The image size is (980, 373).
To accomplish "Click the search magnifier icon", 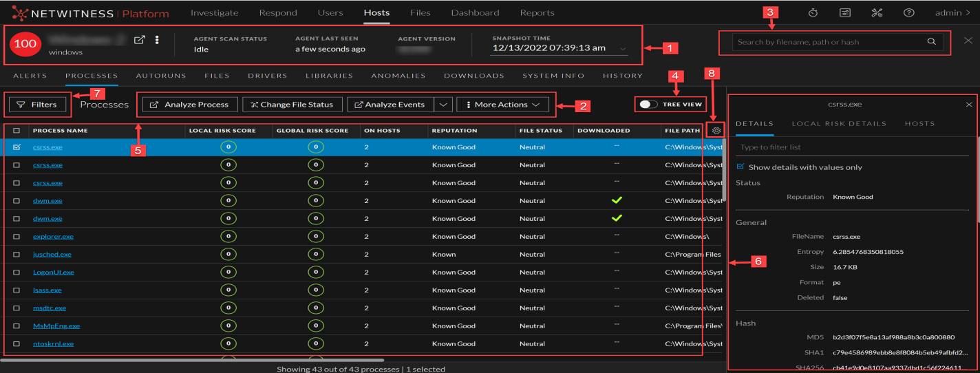I will (x=931, y=42).
